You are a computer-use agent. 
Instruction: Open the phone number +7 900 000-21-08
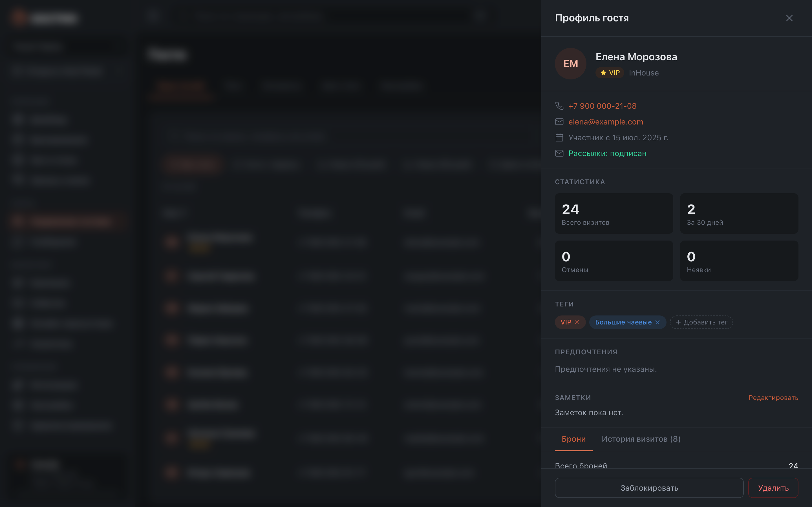point(602,106)
